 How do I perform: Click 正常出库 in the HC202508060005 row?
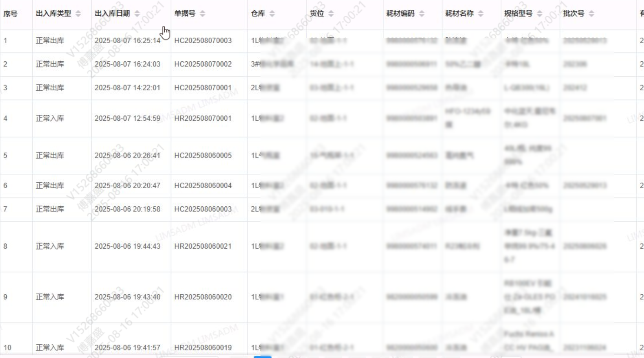[50, 156]
